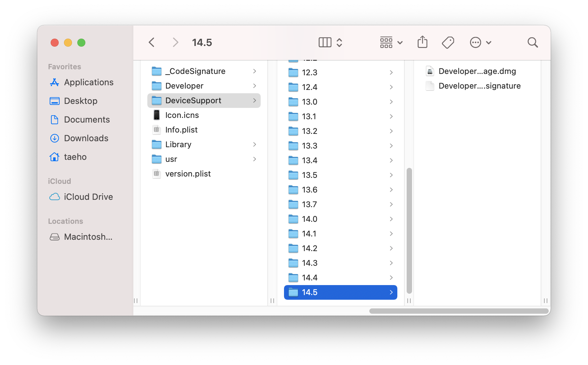Select the 13.4 folder

[x=341, y=161]
